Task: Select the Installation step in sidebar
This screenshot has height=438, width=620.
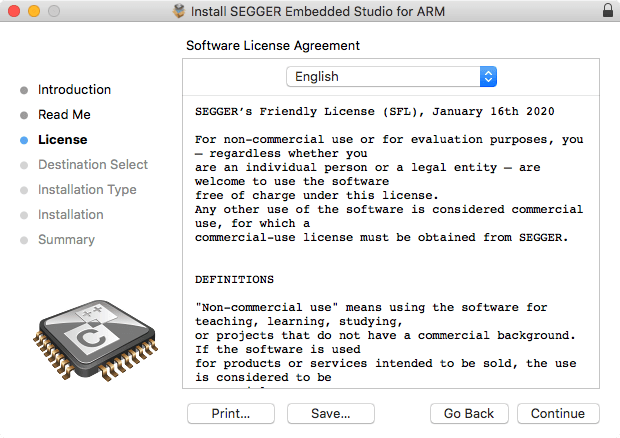Action: coord(70,214)
